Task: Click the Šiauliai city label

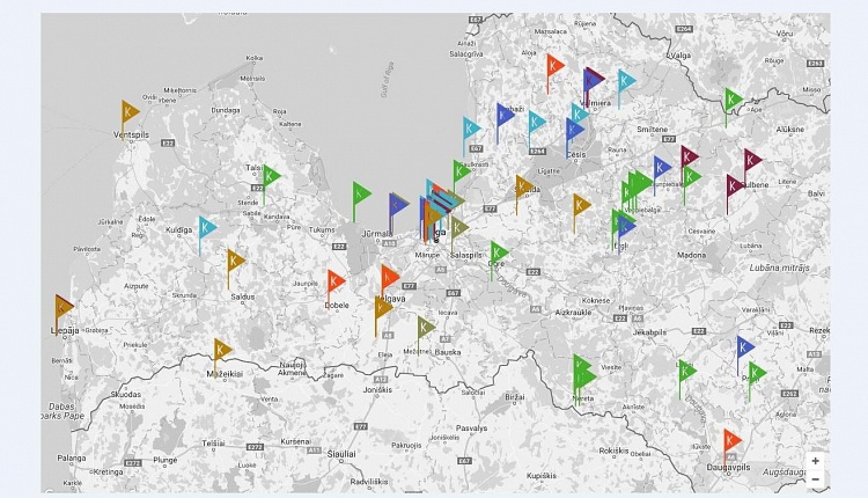Action: 341,454
